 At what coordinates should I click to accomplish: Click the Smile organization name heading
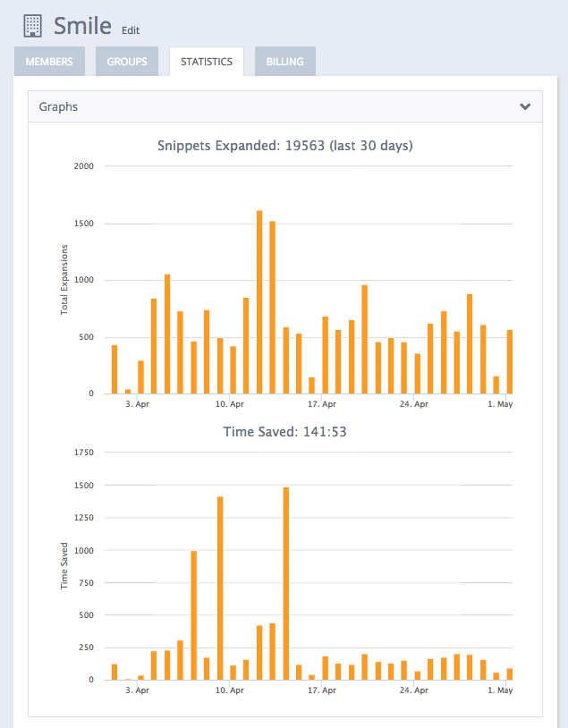tap(82, 26)
